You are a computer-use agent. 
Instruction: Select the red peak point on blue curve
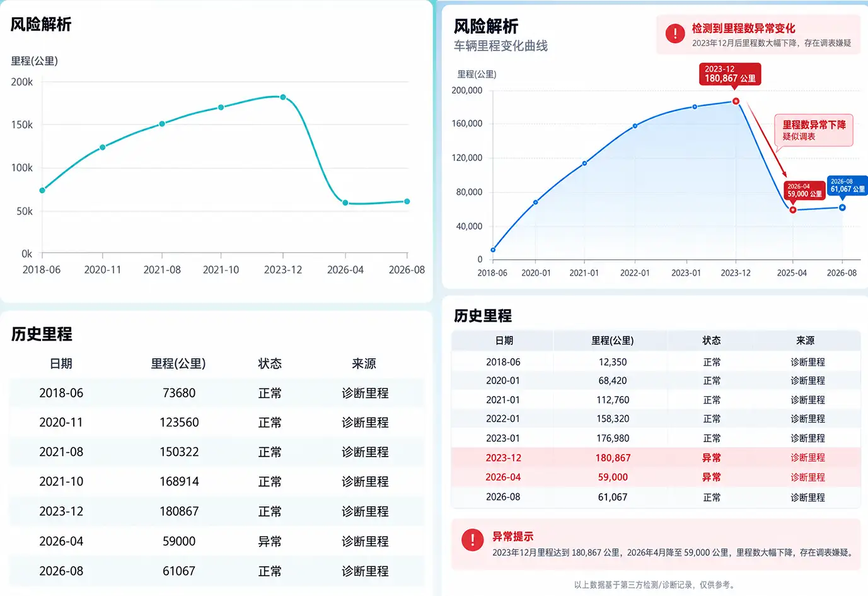coord(736,101)
